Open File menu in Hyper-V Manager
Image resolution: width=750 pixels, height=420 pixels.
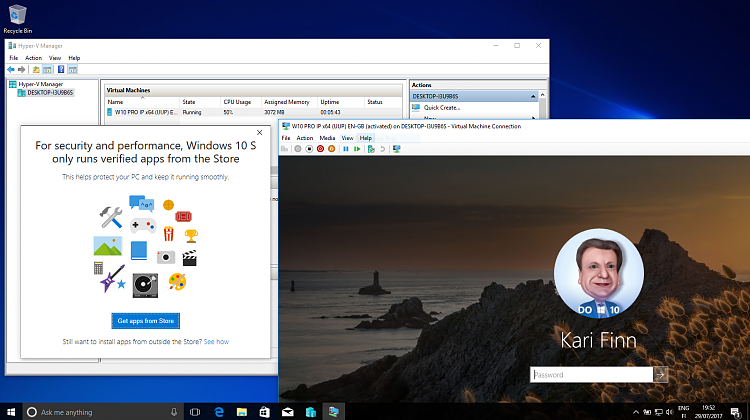(13, 58)
